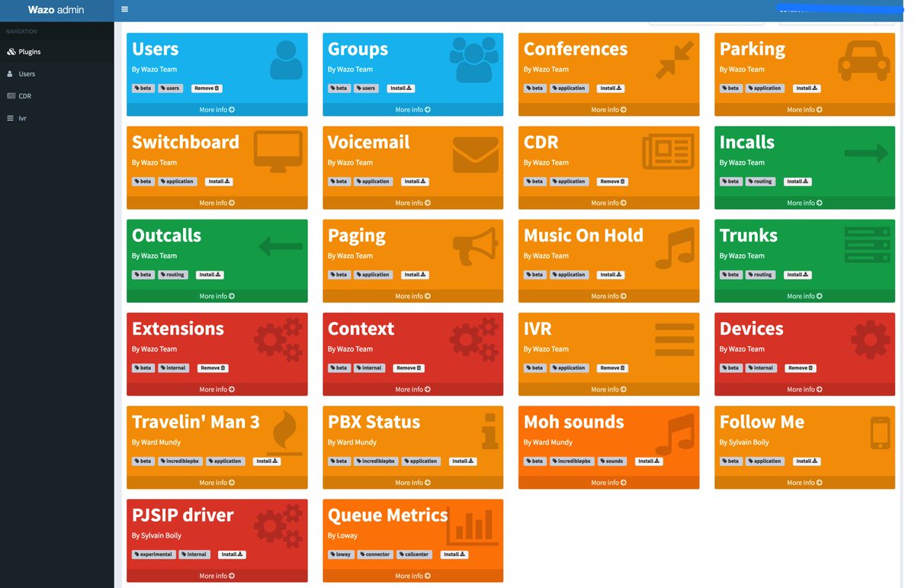Image resolution: width=915 pixels, height=588 pixels.
Task: Open More info for Users card
Action: coord(217,110)
